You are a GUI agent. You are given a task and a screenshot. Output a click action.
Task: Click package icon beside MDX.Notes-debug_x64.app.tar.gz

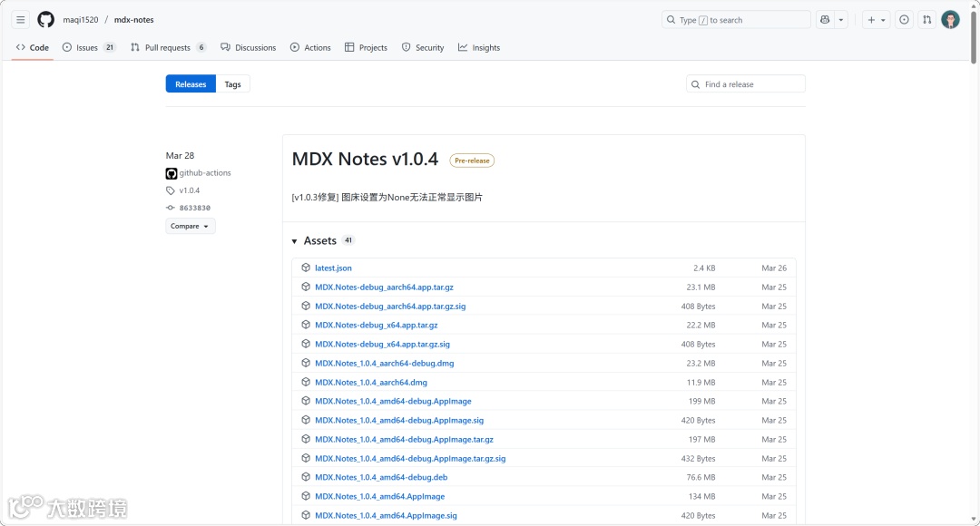(x=306, y=325)
